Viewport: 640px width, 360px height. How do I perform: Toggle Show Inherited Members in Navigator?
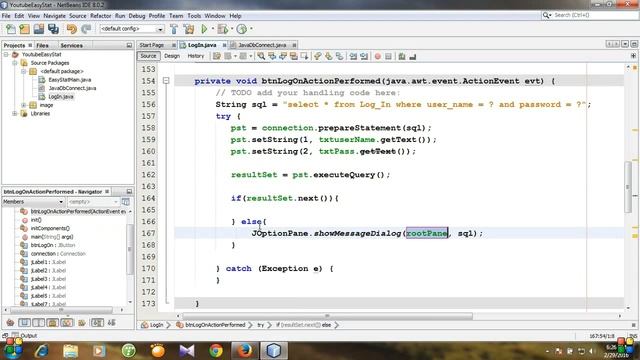(10, 323)
